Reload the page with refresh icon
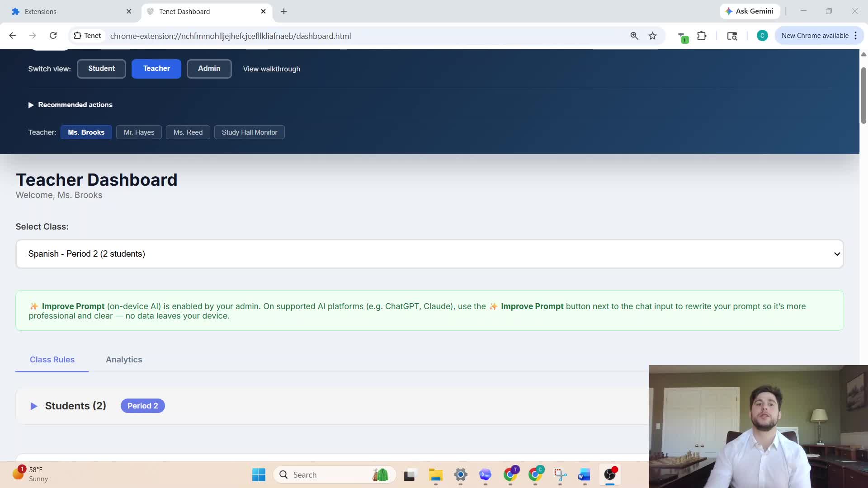 pos(53,36)
